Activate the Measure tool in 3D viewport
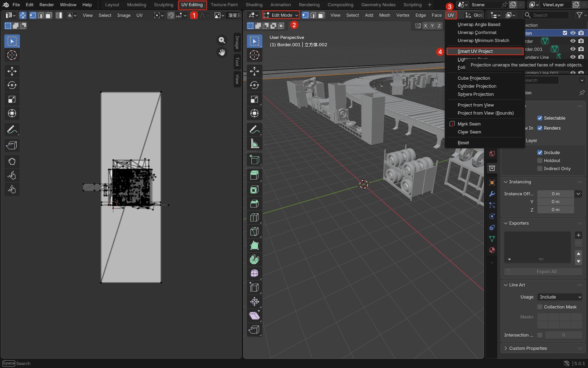The width and height of the screenshot is (588, 368). click(x=254, y=144)
